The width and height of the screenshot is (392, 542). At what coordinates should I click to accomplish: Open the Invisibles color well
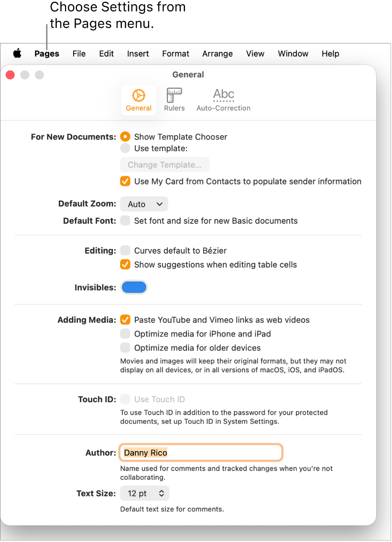tap(133, 287)
